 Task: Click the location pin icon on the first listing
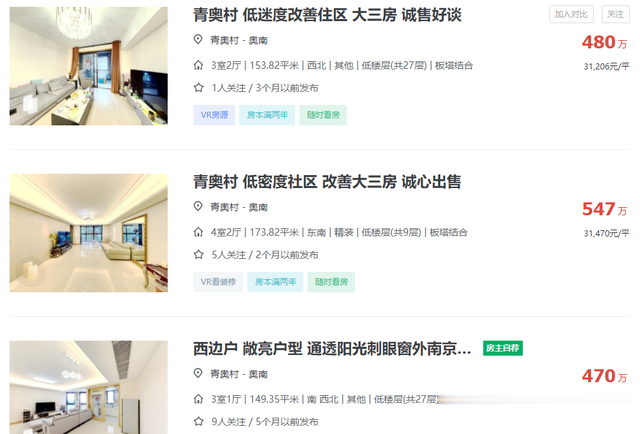198,40
